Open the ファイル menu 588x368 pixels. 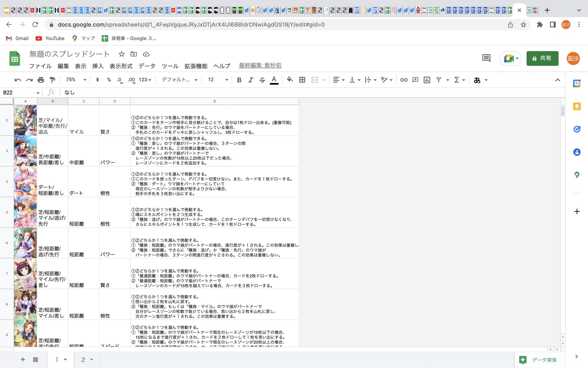(x=40, y=66)
